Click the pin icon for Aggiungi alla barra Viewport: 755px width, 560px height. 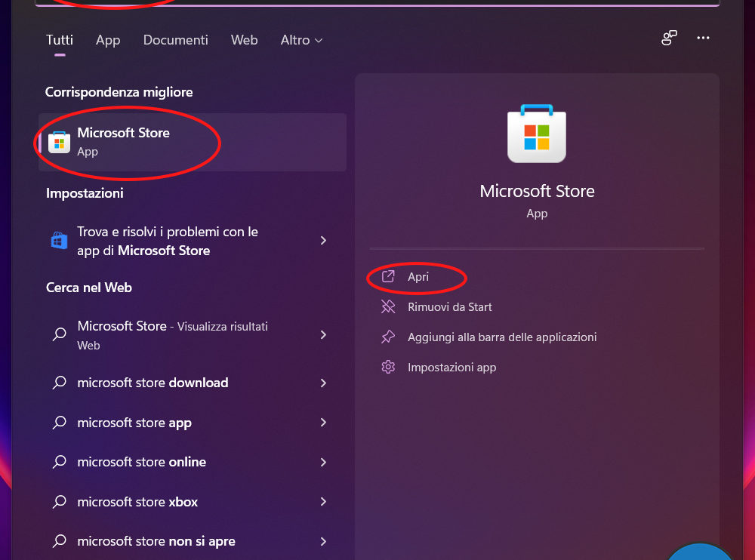[388, 337]
